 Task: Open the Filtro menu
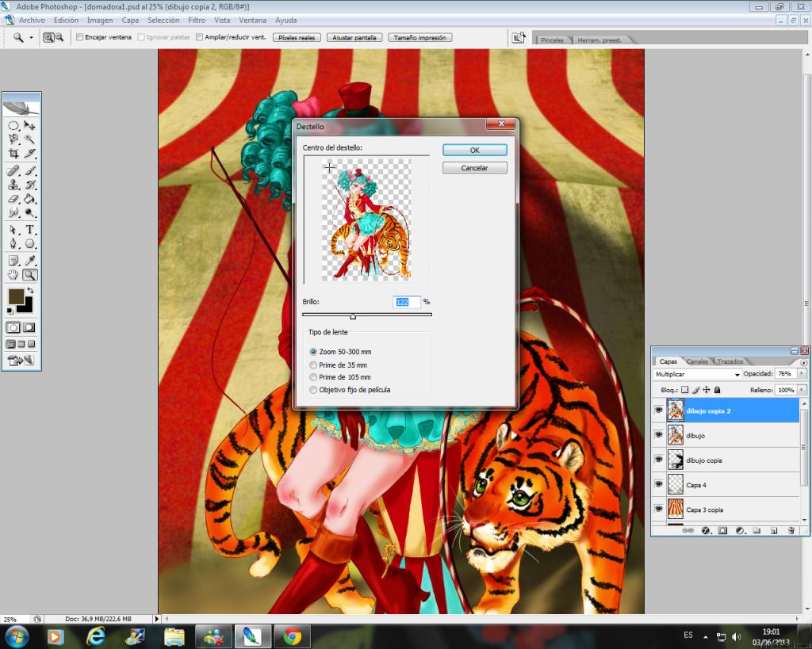tap(197, 20)
